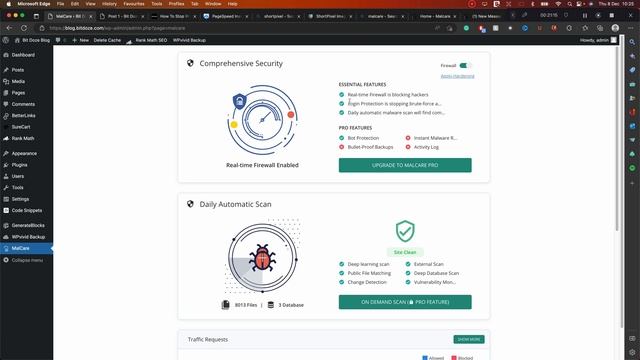
Task: Open Bit Doze Blog site link
Action: tap(32, 40)
